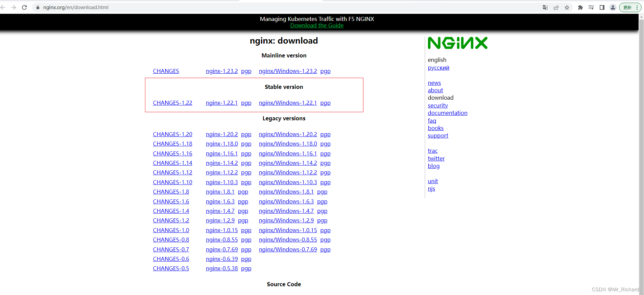644x295 pixels.
Task: Open CHANGES-0.8 link
Action: (171, 240)
